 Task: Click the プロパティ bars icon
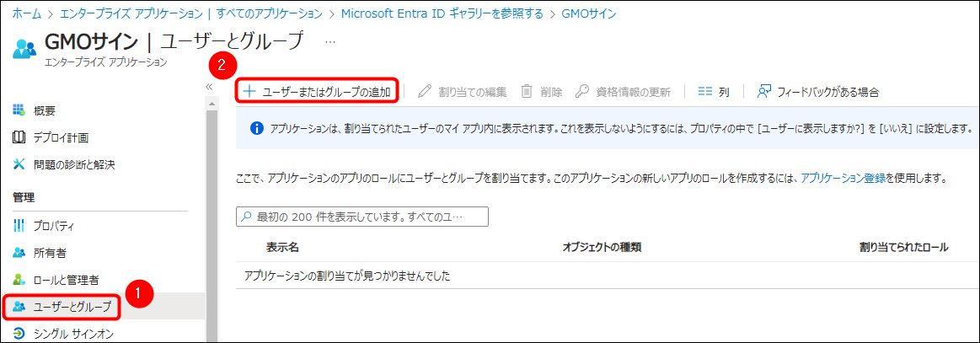[19, 226]
